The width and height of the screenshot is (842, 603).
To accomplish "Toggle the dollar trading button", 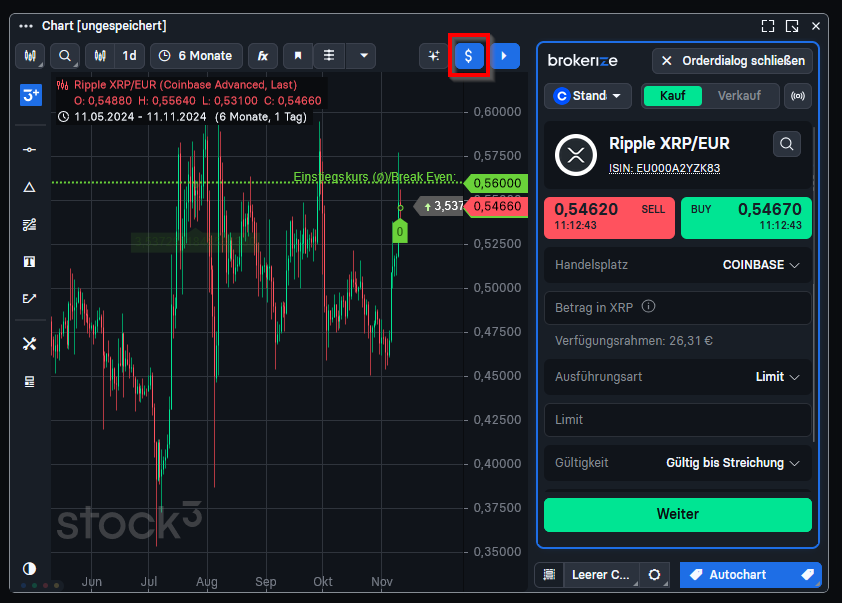I will point(469,56).
